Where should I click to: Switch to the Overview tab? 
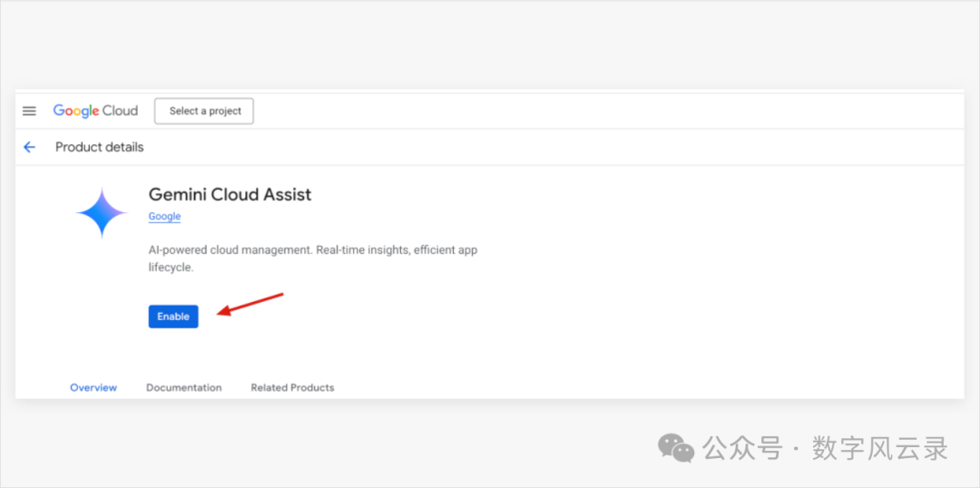pyautogui.click(x=93, y=387)
